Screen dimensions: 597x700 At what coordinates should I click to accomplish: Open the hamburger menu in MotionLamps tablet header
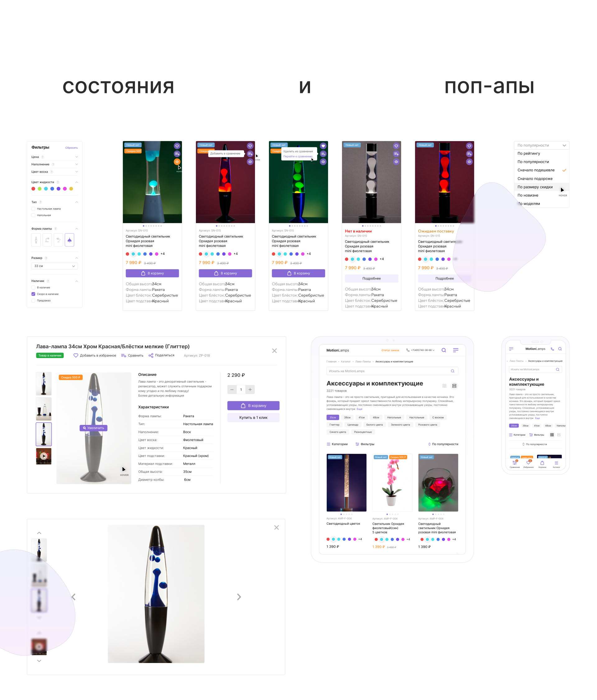point(456,350)
